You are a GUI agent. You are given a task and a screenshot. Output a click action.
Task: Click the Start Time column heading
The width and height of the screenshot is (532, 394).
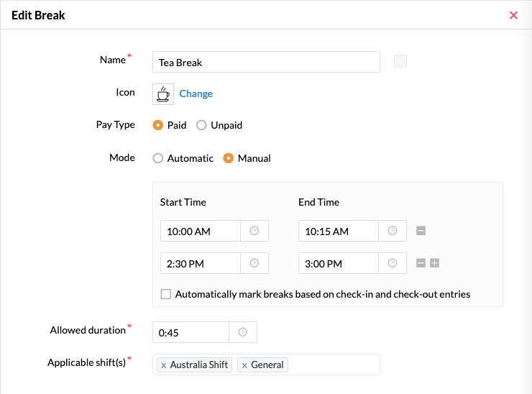coord(183,202)
